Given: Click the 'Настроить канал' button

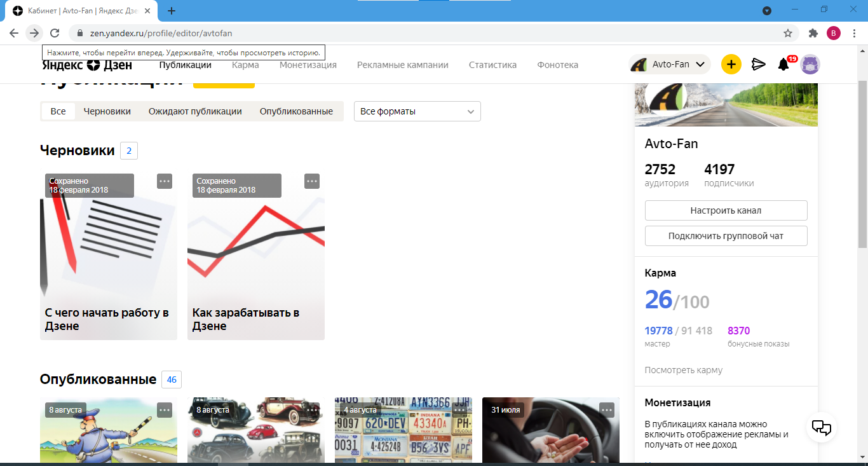Looking at the screenshot, I should [x=726, y=210].
